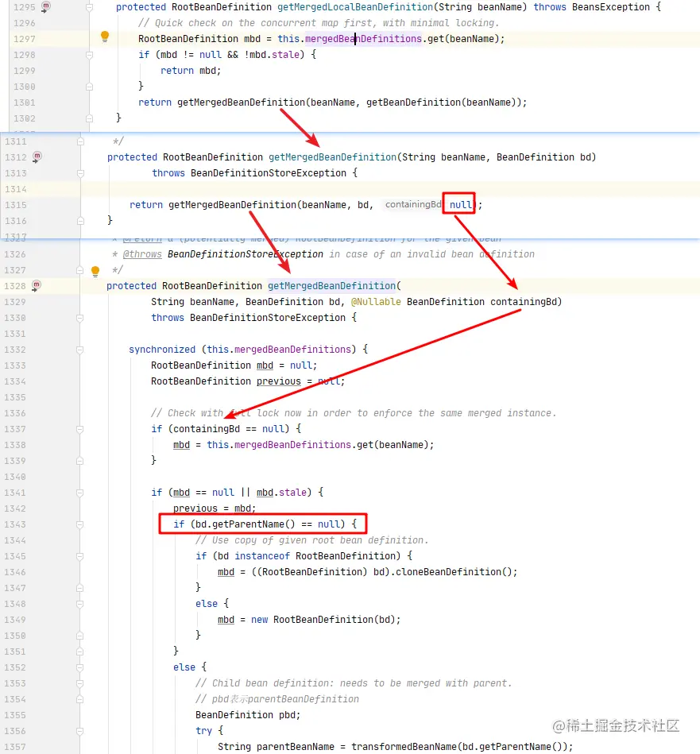Viewport: 700px width, 754px height.
Task: Collapse the instanceof if fold at line 1345
Action: tap(79, 556)
